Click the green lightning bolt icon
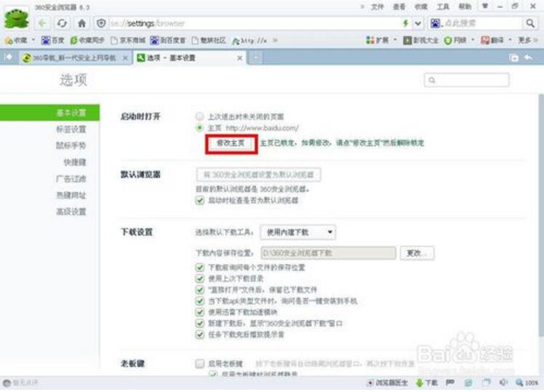The width and height of the screenshot is (544, 392). pyautogui.click(x=405, y=23)
